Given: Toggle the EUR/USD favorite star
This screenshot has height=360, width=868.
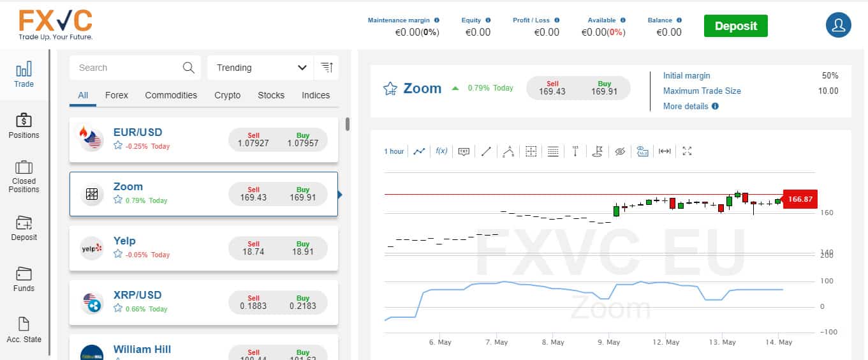Looking at the screenshot, I should click(117, 146).
